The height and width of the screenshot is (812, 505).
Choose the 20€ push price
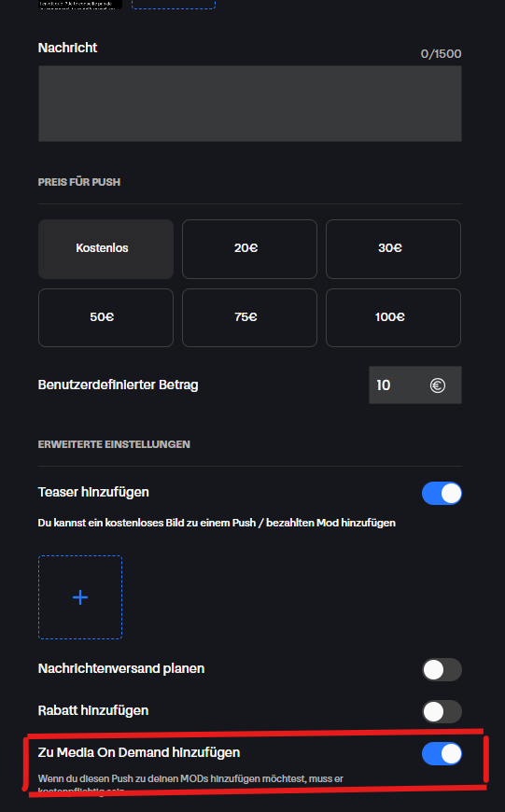coord(249,249)
